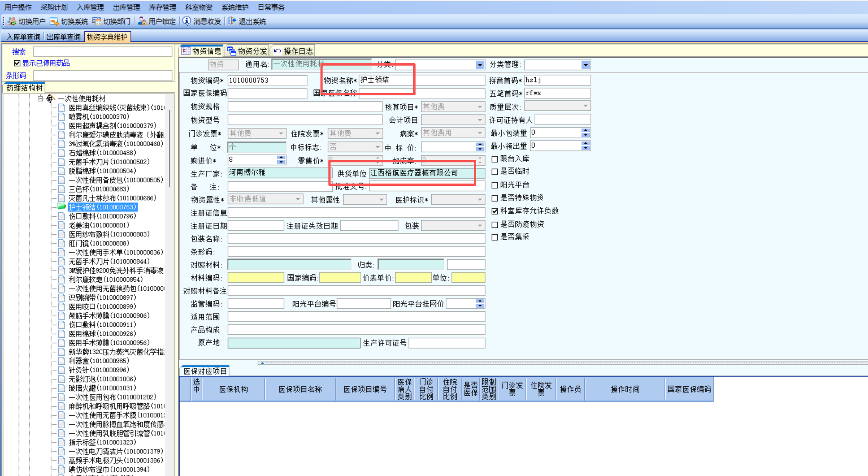The width and height of the screenshot is (868, 476).
Task: Uncheck 科室库存允许负数 checkbox
Action: [x=495, y=211]
